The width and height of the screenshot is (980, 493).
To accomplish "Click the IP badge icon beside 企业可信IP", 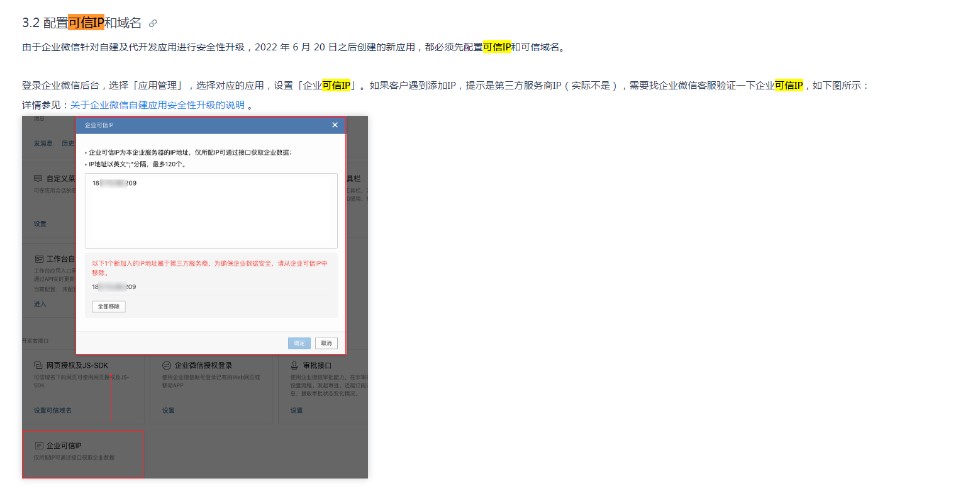I will [39, 446].
